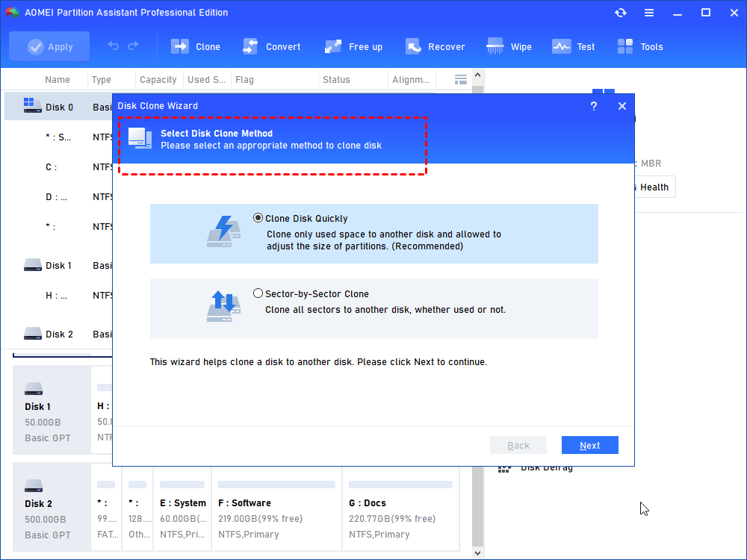Select the 128... Other partition block

(x=137, y=508)
